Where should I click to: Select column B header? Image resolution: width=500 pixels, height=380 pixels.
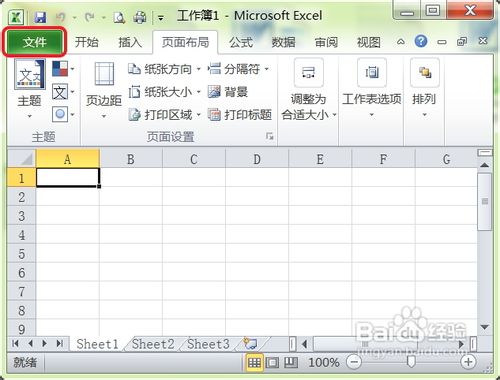click(x=131, y=159)
